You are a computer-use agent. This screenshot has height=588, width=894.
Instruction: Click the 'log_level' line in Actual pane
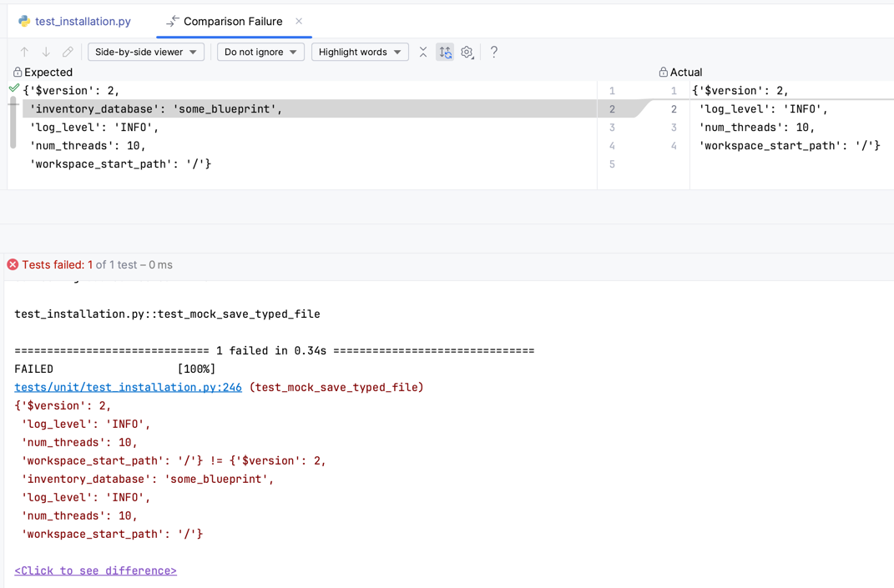(763, 108)
